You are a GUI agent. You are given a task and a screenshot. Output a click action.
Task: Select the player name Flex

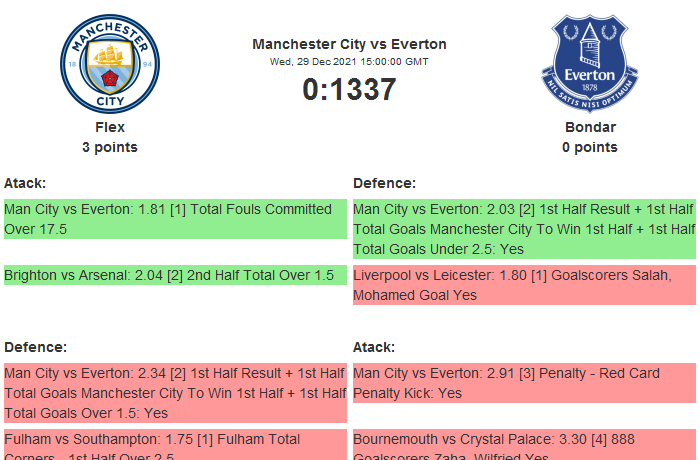click(x=110, y=127)
